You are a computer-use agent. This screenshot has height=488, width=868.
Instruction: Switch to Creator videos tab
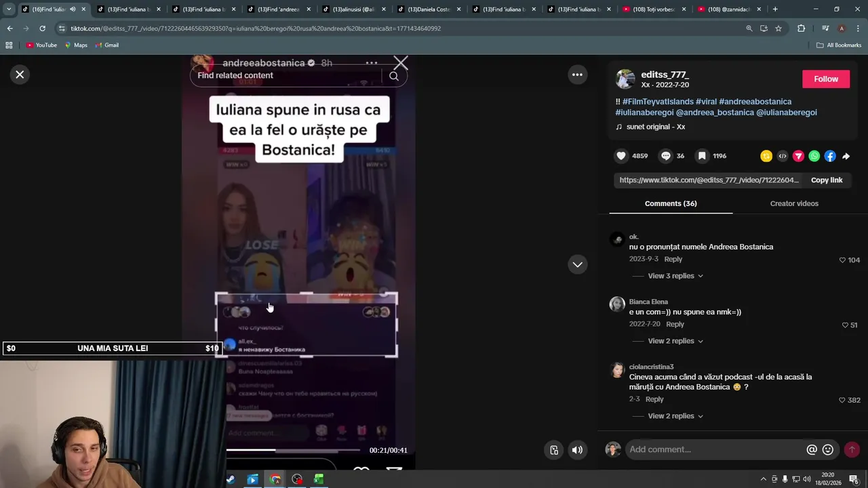point(794,203)
